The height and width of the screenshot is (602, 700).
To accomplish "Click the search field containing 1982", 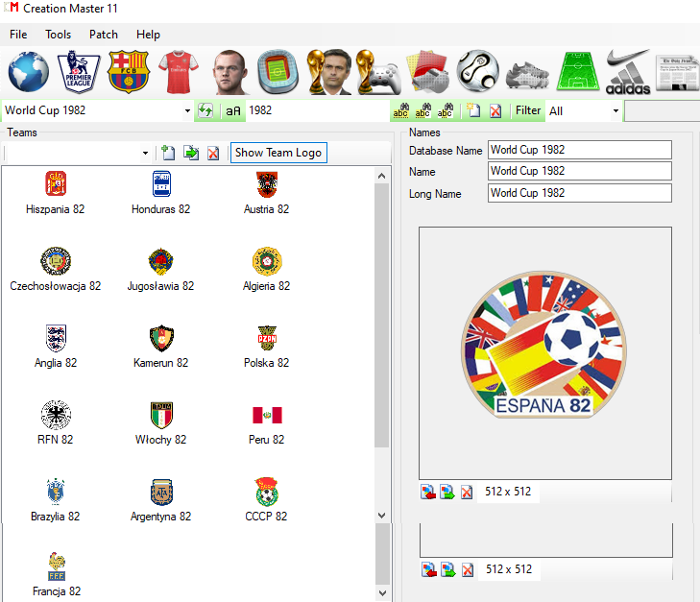I will point(318,110).
